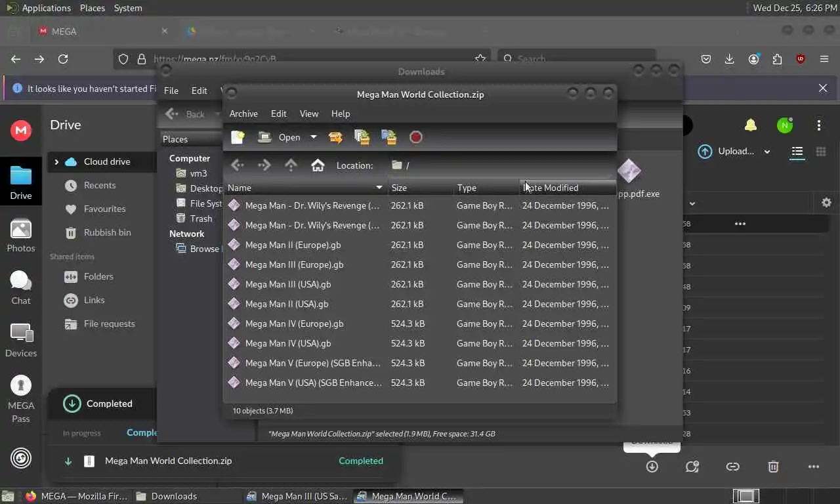Click the Add folder to archive icon
This screenshot has height=504, width=840.
point(389,137)
